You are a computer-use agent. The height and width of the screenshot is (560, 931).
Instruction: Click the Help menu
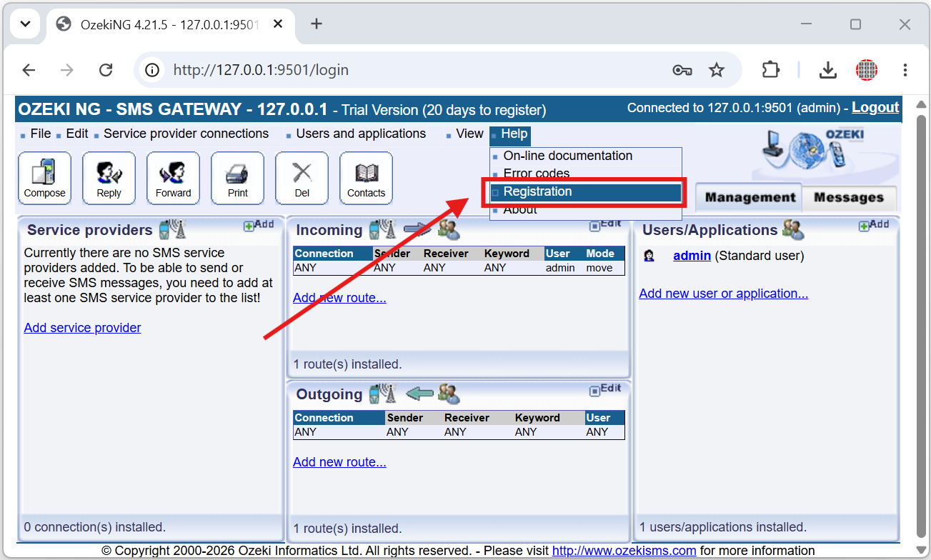coord(510,134)
